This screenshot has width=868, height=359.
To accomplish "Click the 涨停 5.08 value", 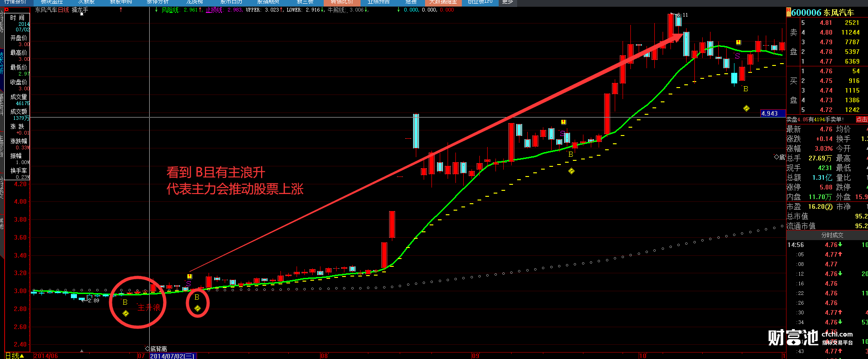I will coord(826,187).
